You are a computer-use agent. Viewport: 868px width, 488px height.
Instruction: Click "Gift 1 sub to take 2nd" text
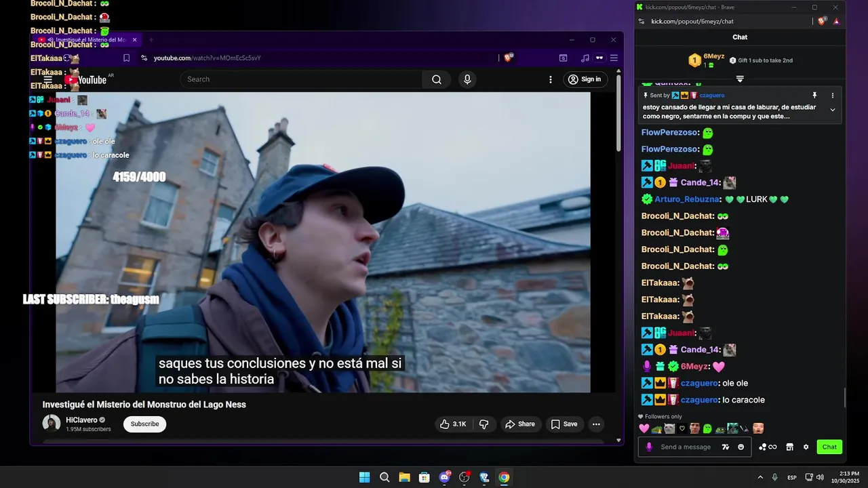click(765, 60)
